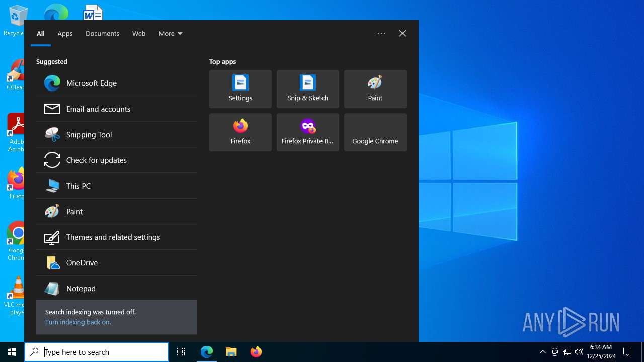Select the Word document desktop icon
Image resolution: width=644 pixels, height=362 pixels.
pos(93,12)
